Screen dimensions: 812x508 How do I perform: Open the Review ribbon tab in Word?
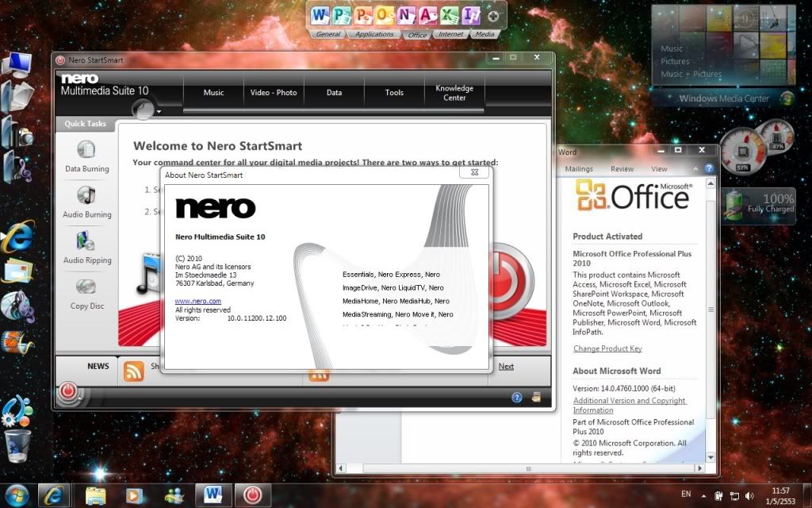coord(622,168)
